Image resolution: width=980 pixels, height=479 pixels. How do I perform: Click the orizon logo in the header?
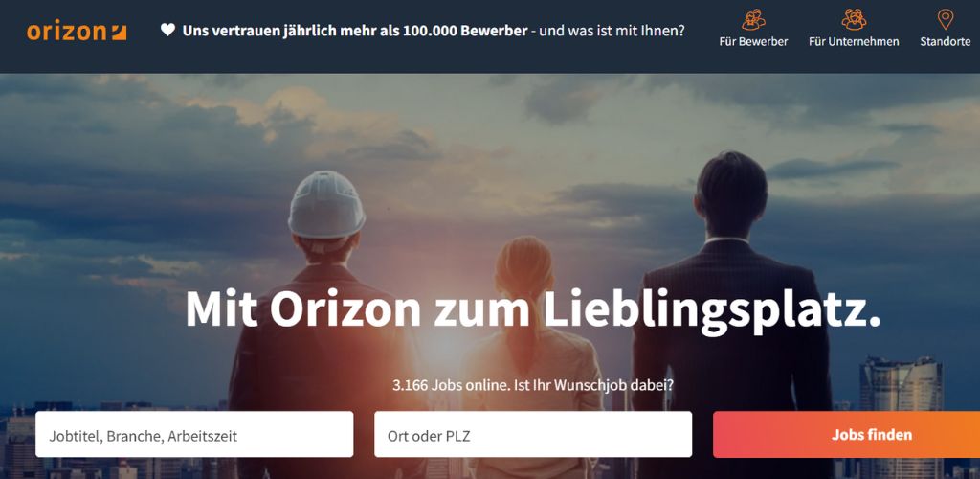(77, 32)
